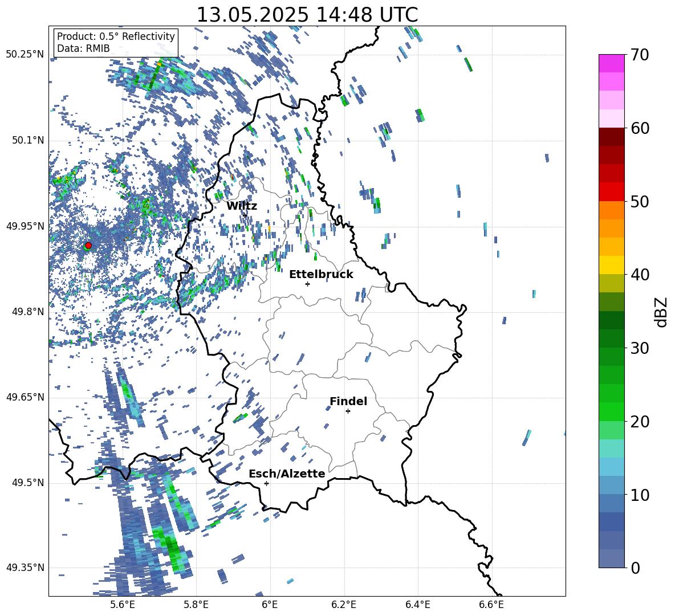Click the 60 tick on colorbar
The image size is (675, 616).
[x=640, y=128]
